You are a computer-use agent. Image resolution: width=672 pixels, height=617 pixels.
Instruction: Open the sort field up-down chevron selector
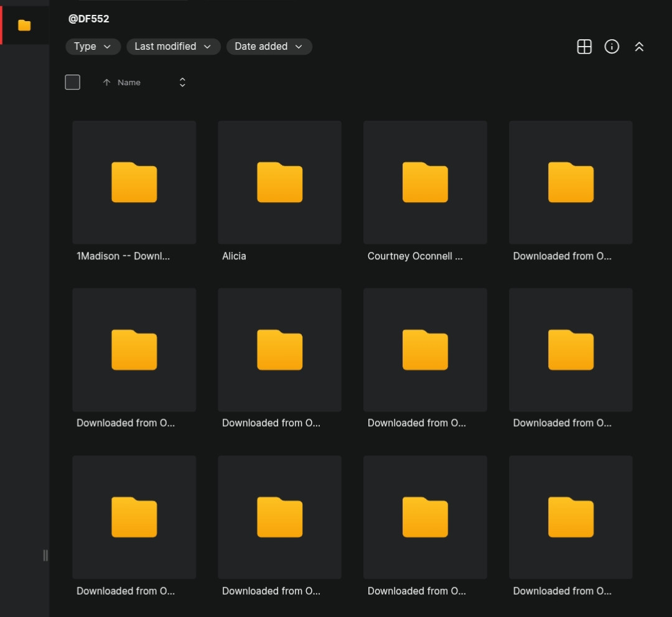[182, 82]
